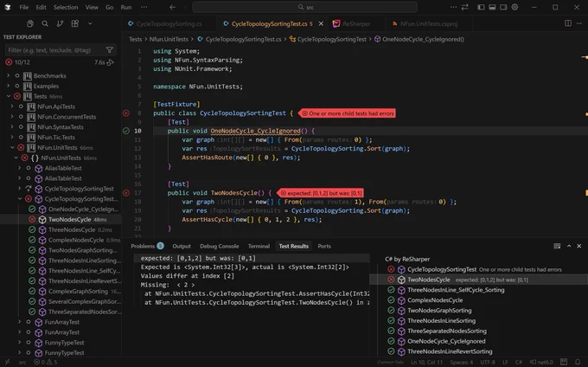Switch to the NFun.UnitTests.csproj tab
This screenshot has height=367, width=588.
tap(429, 23)
